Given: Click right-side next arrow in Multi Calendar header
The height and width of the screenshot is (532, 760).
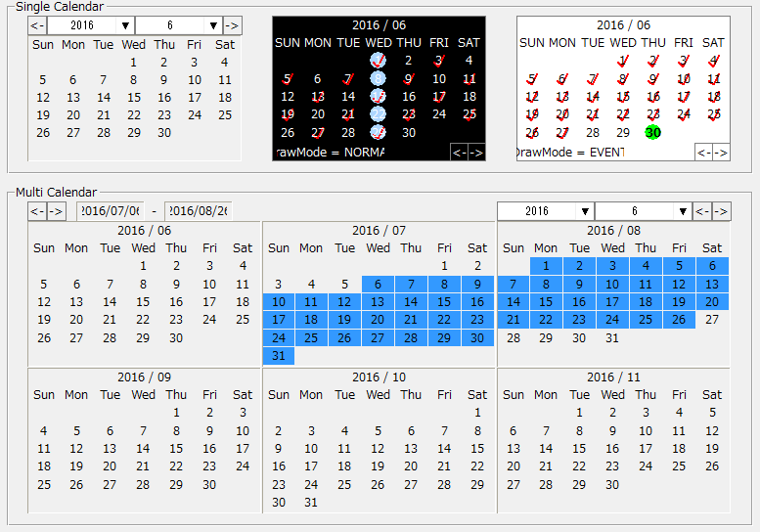Looking at the screenshot, I should tap(721, 211).
